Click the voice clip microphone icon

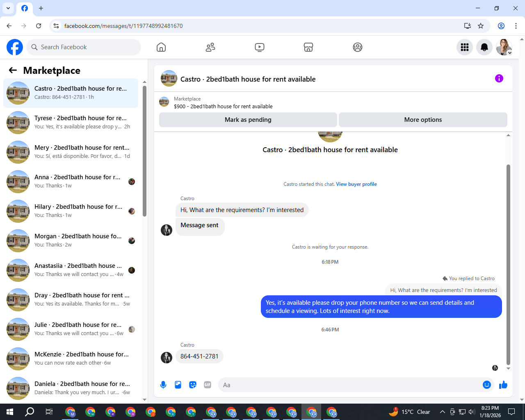(x=163, y=385)
